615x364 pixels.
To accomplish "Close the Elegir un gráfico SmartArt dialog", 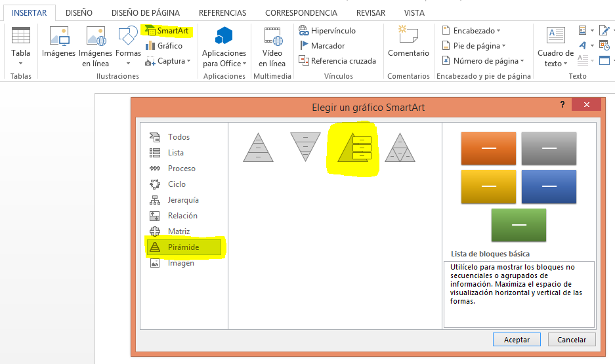I will tap(586, 105).
